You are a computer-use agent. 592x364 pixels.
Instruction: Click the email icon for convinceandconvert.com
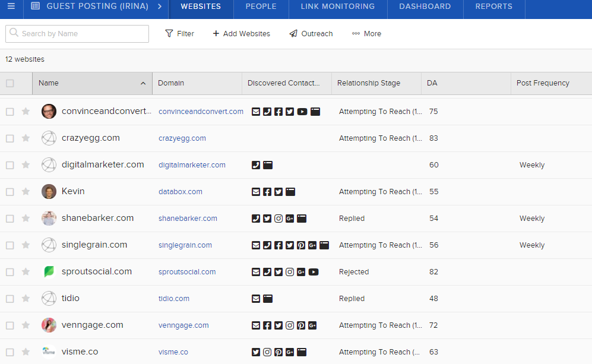pos(256,112)
